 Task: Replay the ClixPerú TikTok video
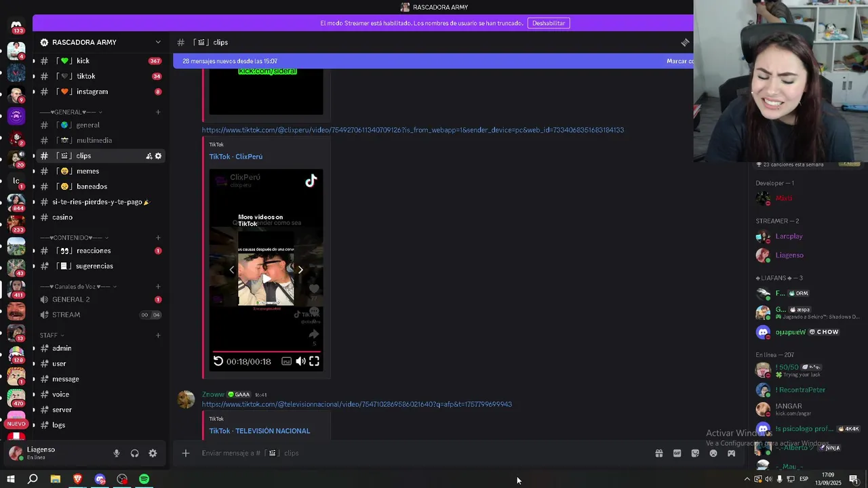(x=218, y=361)
